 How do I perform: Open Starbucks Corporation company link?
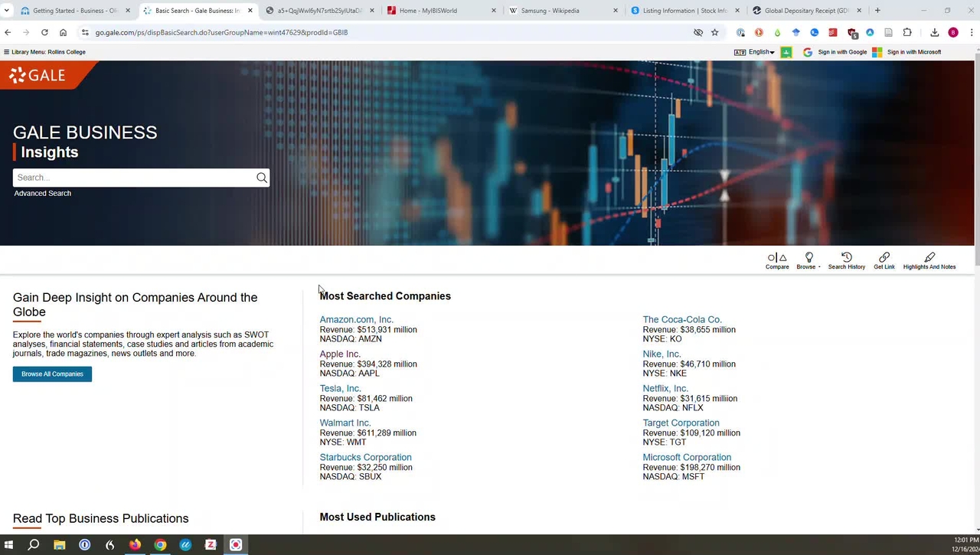[x=365, y=457]
